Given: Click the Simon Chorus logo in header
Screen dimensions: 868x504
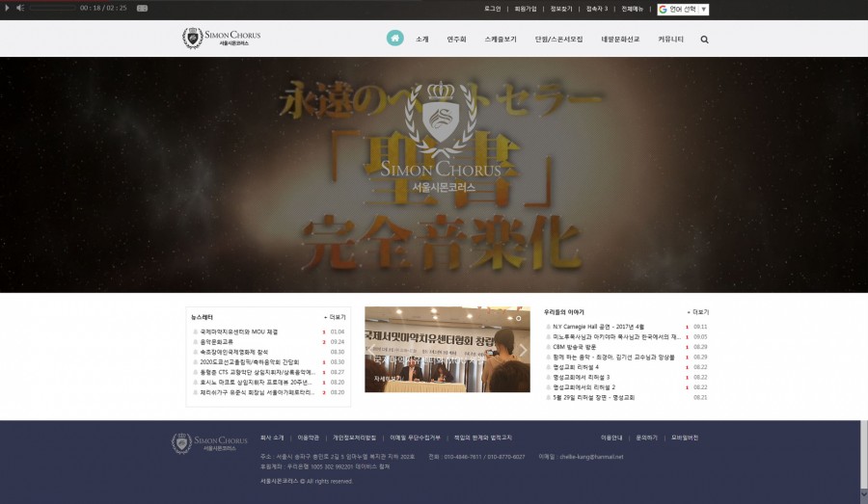Looking at the screenshot, I should [x=222, y=39].
